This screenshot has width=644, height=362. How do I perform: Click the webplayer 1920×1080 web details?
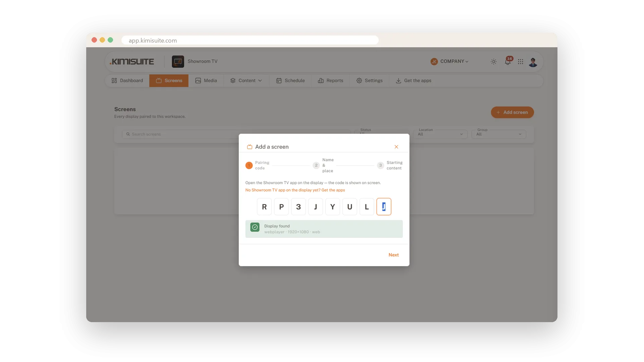[292, 232]
